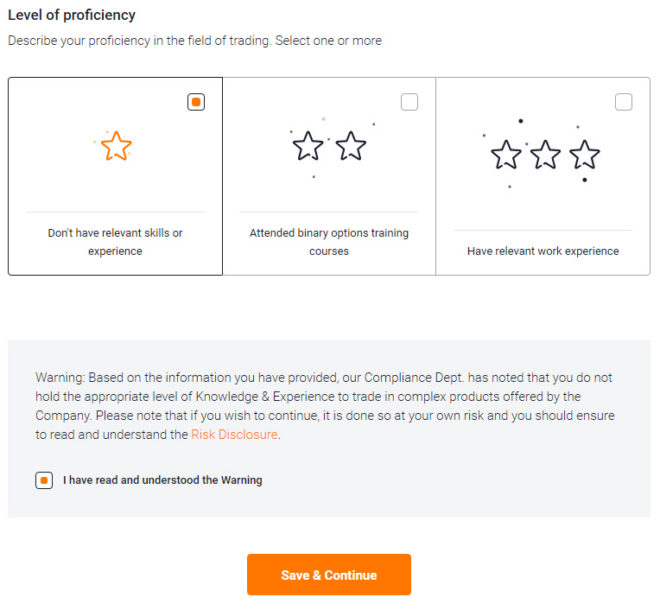The image size is (660, 610).
Task: Click the Save & Continue button
Action: click(329, 575)
